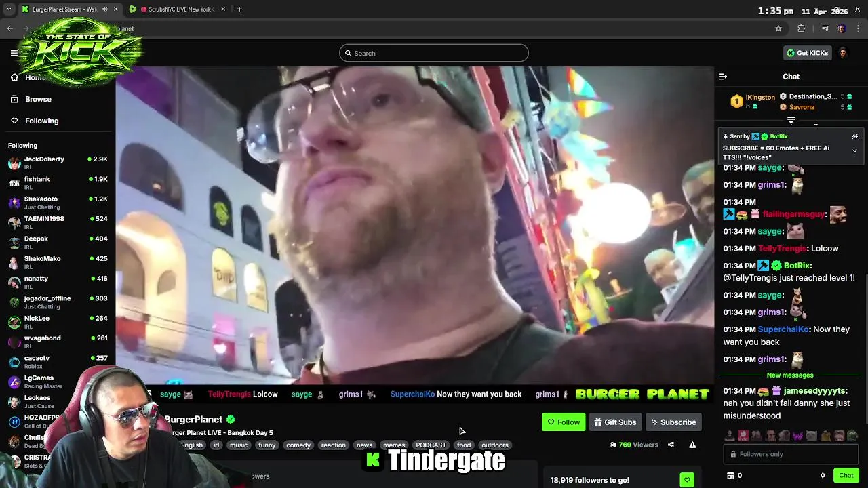
Task: Subscribe to BurgerPlanet
Action: point(673,422)
